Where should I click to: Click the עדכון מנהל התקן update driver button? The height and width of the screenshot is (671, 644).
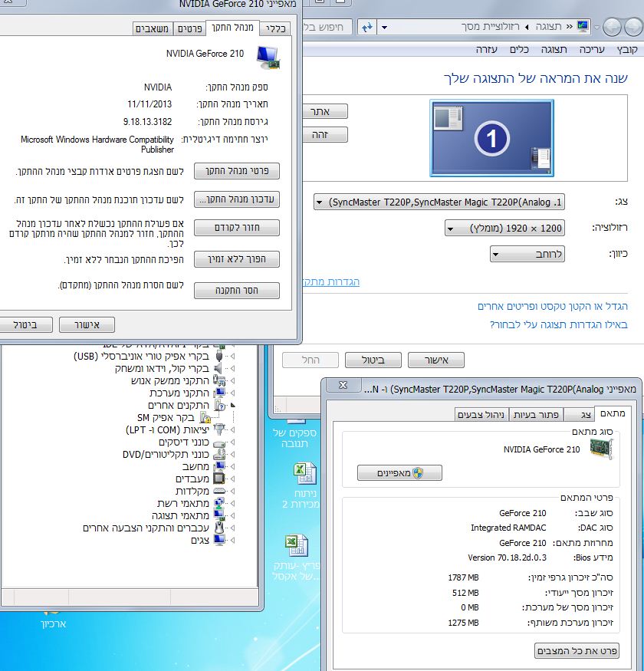[x=236, y=200]
